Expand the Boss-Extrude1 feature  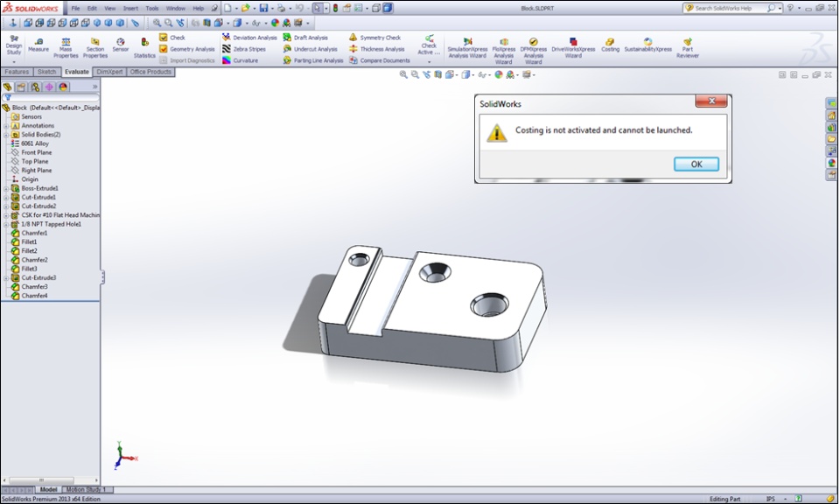point(6,188)
